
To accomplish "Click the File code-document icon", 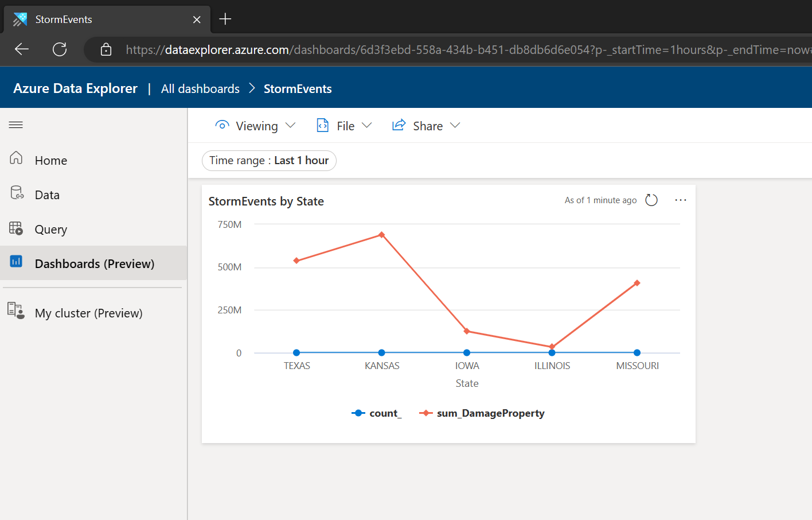I will 323,125.
